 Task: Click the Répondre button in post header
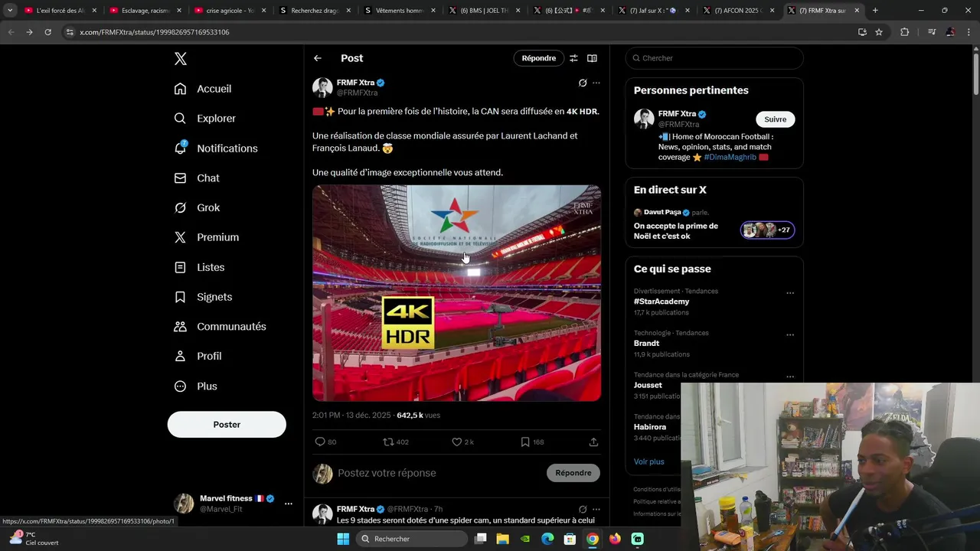tap(538, 58)
